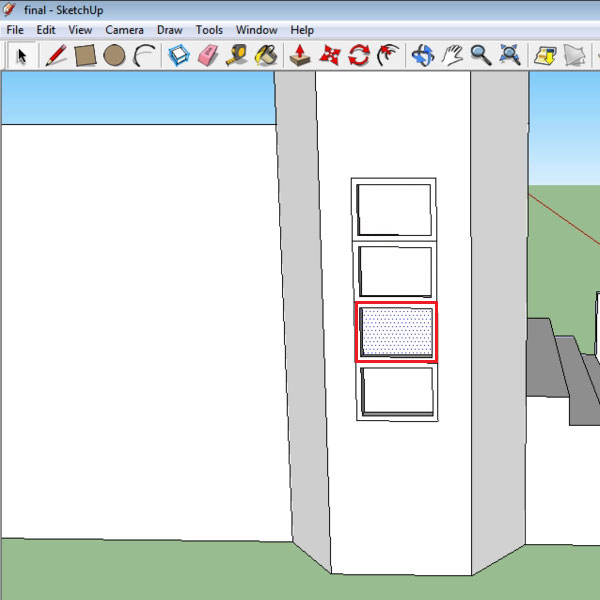Click the SketchUp title bar app icon
The height and width of the screenshot is (600, 600).
coord(8,9)
